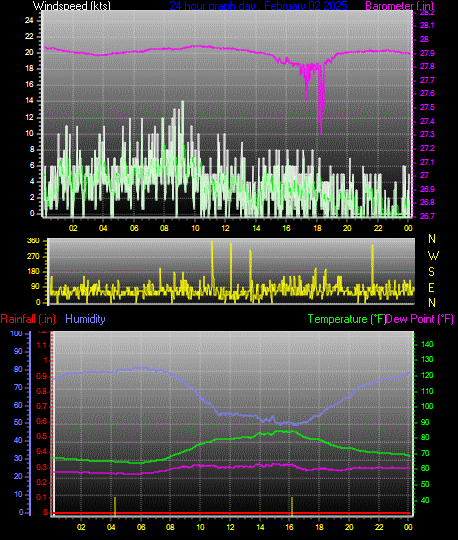This screenshot has width=458, height=540.
Task: Click the yellow marker near hour 04 in rainfall chart
Action: 115,506
